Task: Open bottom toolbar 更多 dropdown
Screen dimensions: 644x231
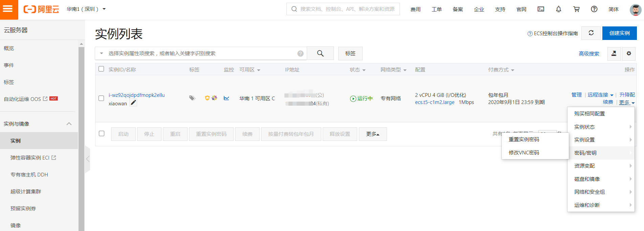Action: click(373, 134)
